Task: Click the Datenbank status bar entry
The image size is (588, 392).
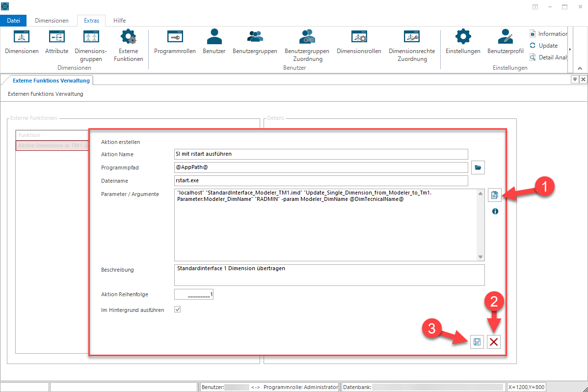Action: [424, 387]
